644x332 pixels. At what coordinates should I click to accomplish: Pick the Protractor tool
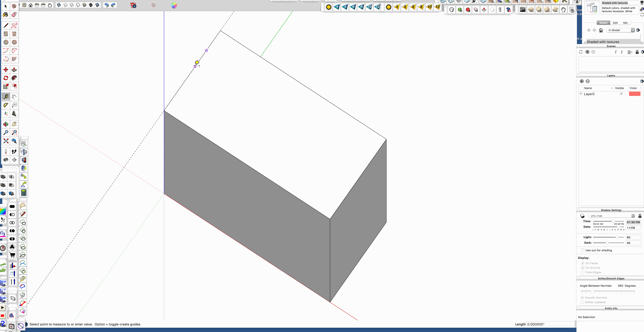(x=6, y=105)
